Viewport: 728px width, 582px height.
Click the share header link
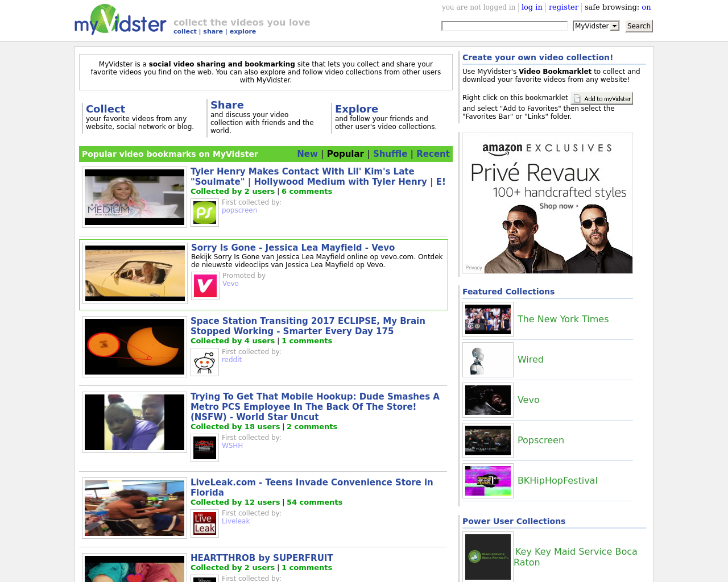click(213, 32)
